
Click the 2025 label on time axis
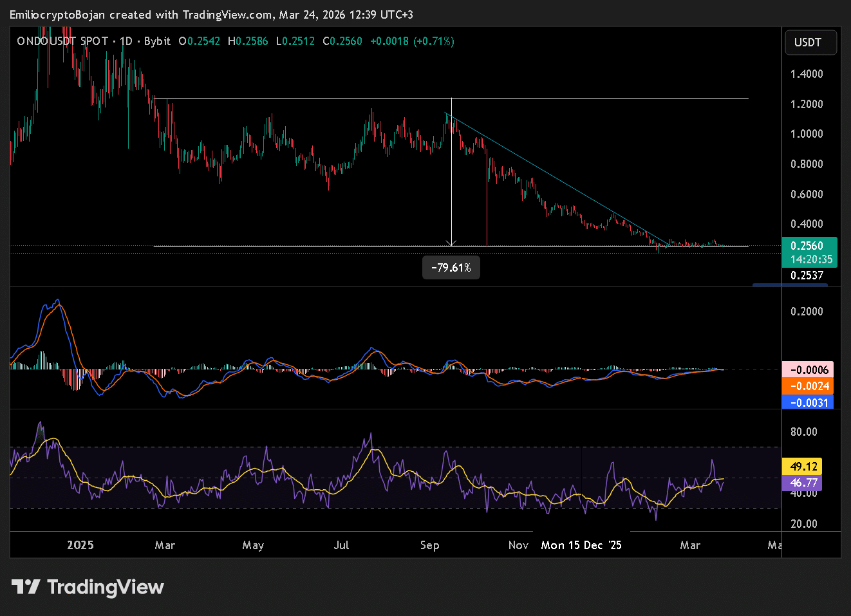[x=80, y=545]
